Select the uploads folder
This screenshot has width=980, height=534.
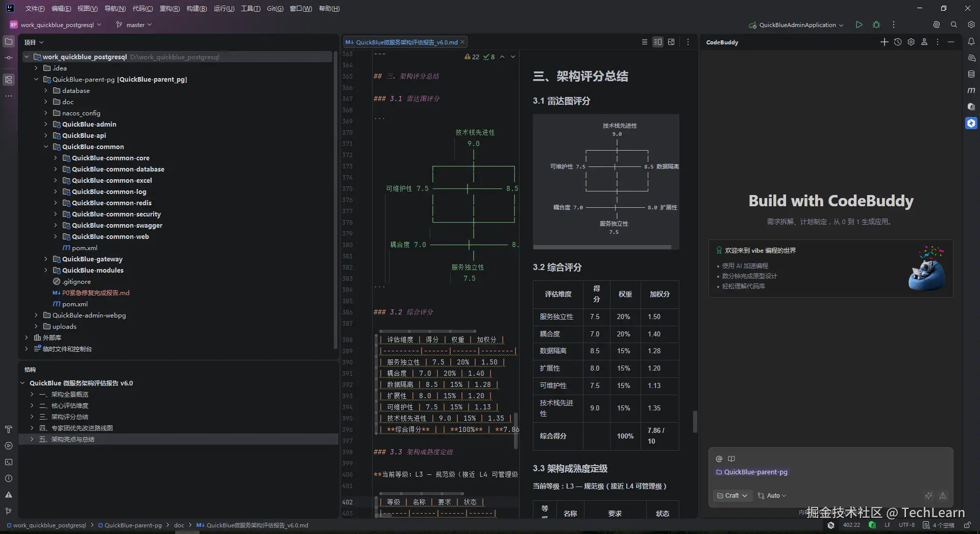pyautogui.click(x=64, y=326)
